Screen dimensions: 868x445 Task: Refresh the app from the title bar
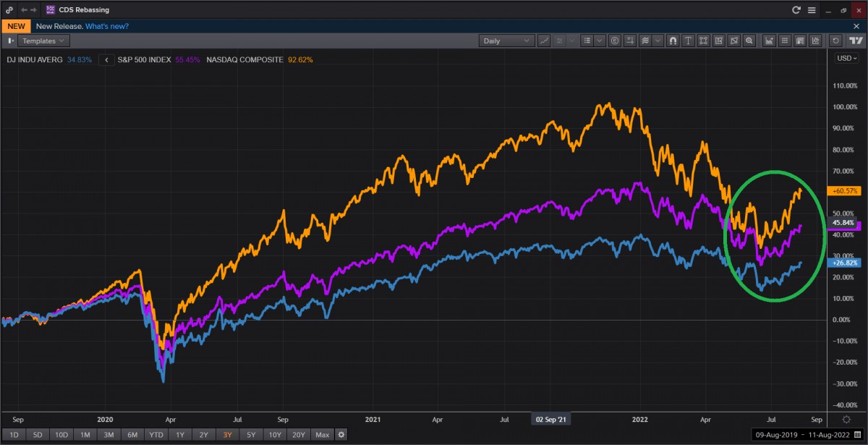click(796, 10)
